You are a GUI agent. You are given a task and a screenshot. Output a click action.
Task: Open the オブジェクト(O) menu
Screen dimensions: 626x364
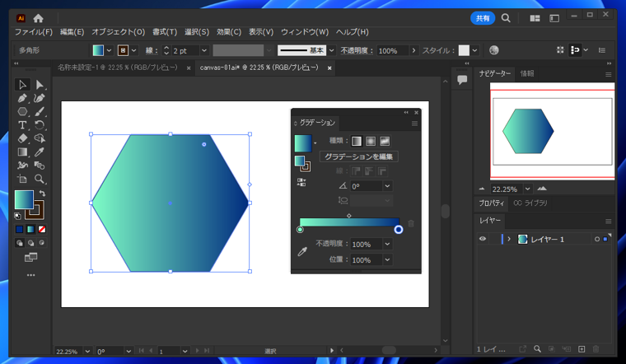coord(118,32)
